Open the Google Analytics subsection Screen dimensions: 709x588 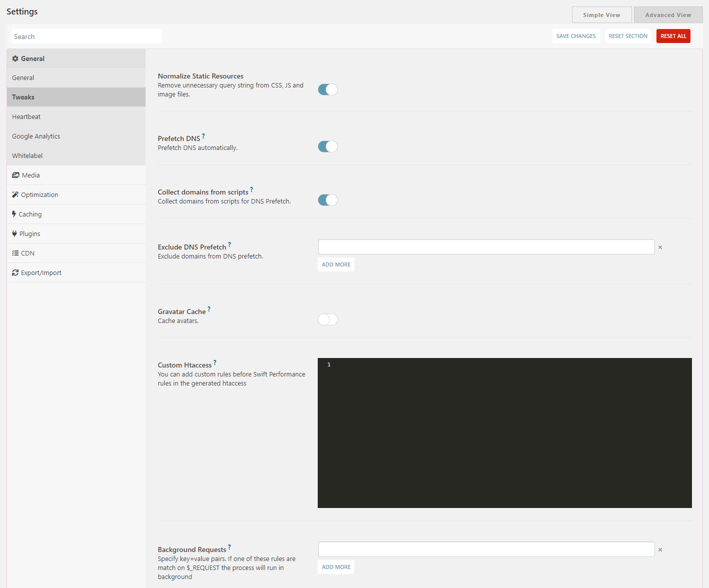(x=76, y=136)
